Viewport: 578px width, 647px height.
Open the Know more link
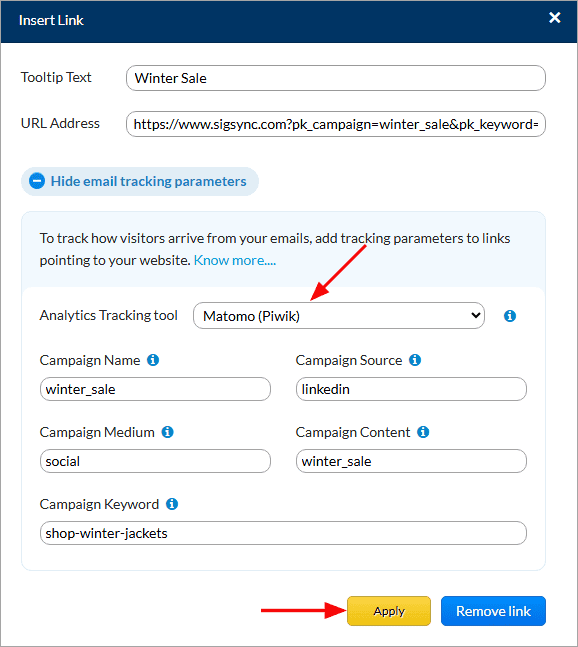coord(235,260)
